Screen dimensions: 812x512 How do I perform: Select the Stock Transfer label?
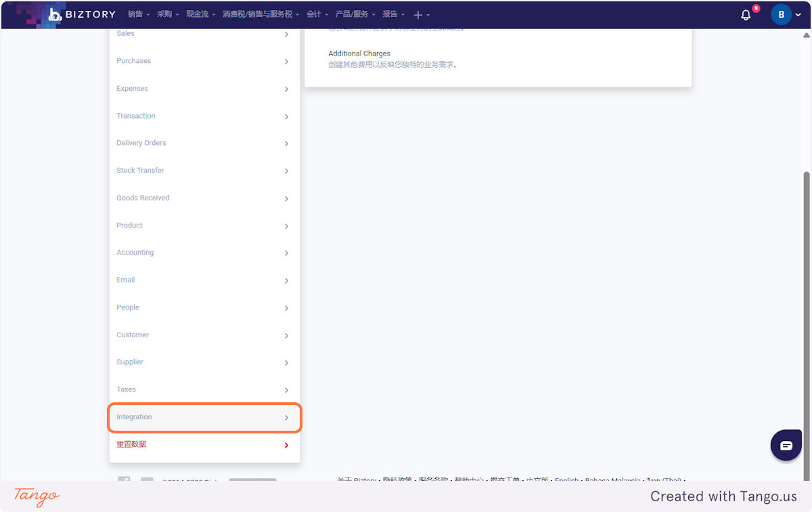coord(140,171)
